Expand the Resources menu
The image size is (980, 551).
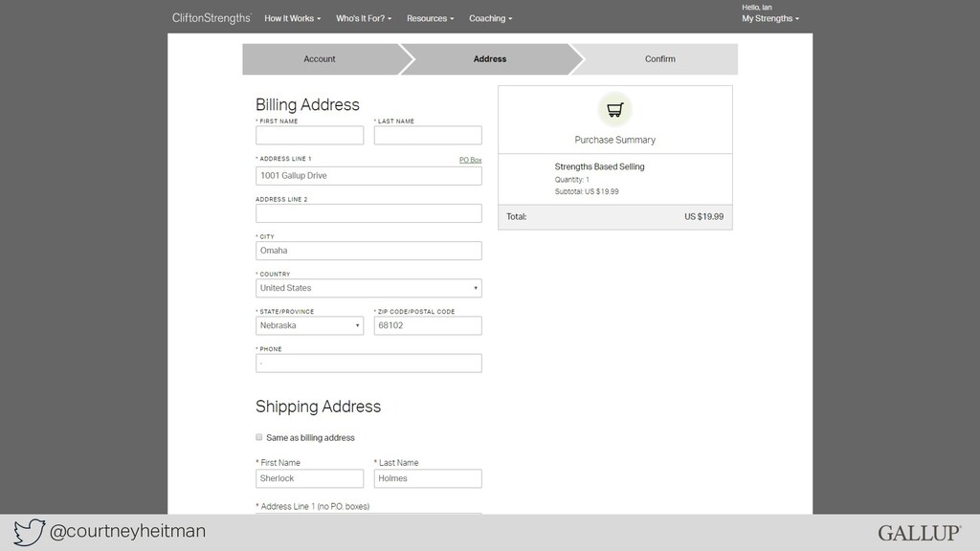coord(430,19)
